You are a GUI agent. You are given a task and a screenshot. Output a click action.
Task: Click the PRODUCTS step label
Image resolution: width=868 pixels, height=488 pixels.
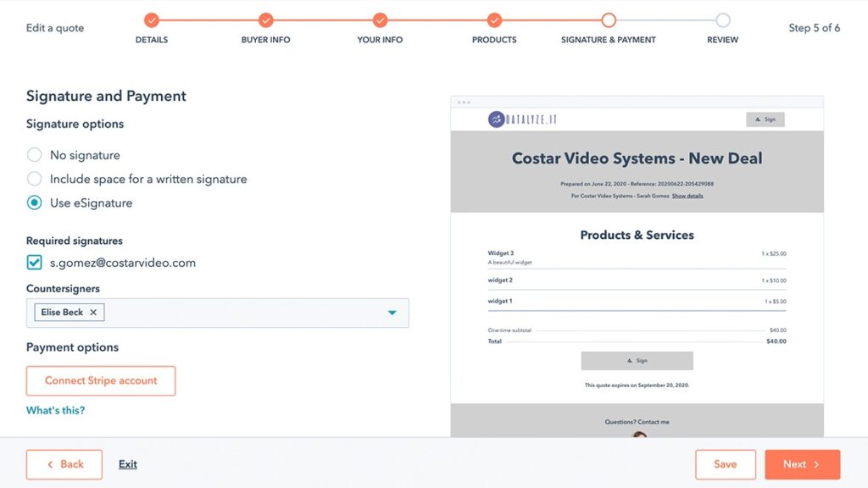494,39
